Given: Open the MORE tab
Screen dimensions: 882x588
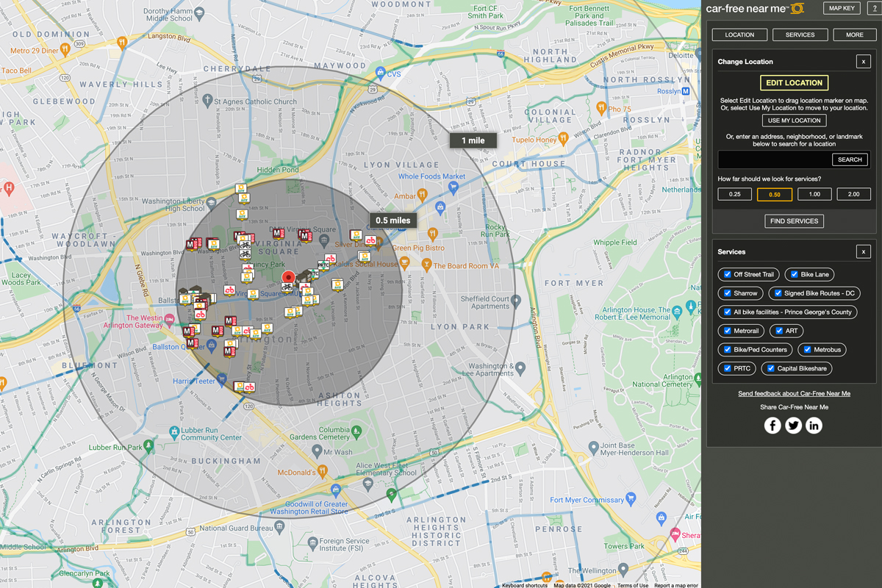Looking at the screenshot, I should point(854,35).
